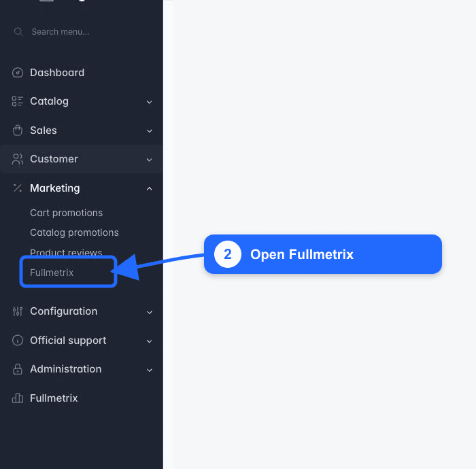Open Product reviews submenu item
The height and width of the screenshot is (469, 476).
pyautogui.click(x=66, y=252)
